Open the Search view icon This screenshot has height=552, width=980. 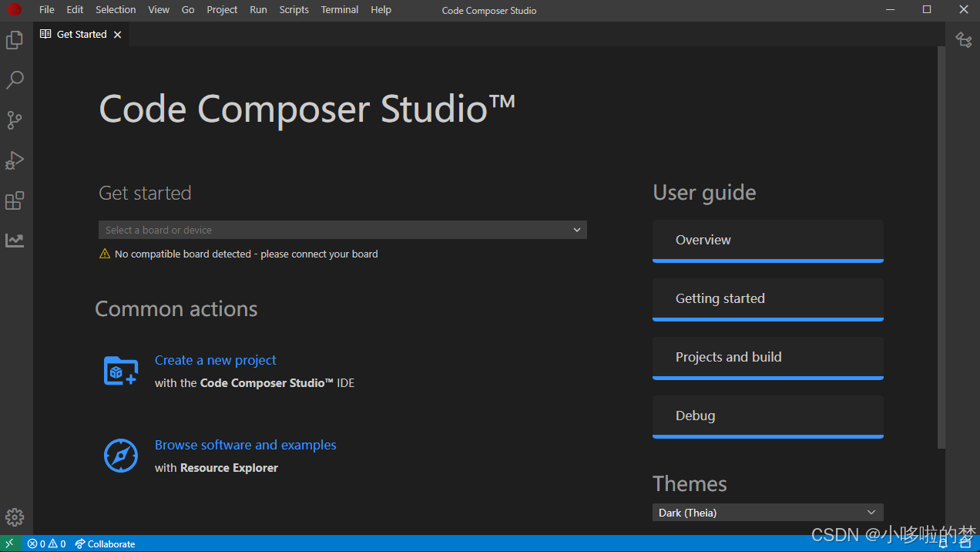pyautogui.click(x=15, y=80)
